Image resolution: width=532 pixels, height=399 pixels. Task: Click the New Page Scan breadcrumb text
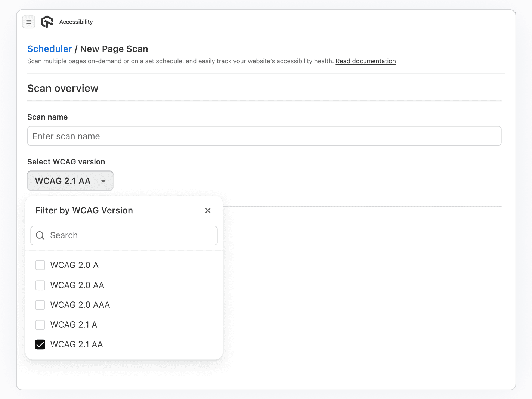(114, 49)
